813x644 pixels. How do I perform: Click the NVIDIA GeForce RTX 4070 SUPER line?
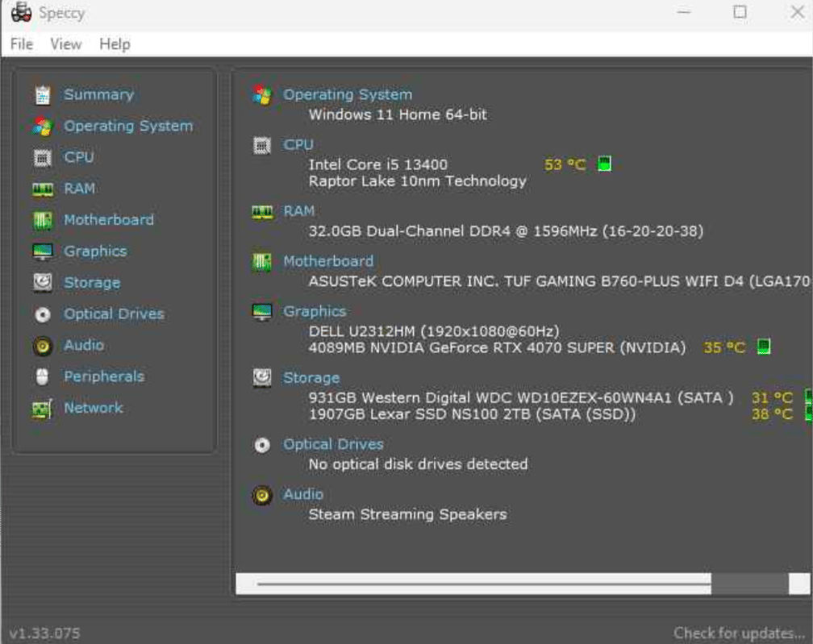tap(497, 347)
